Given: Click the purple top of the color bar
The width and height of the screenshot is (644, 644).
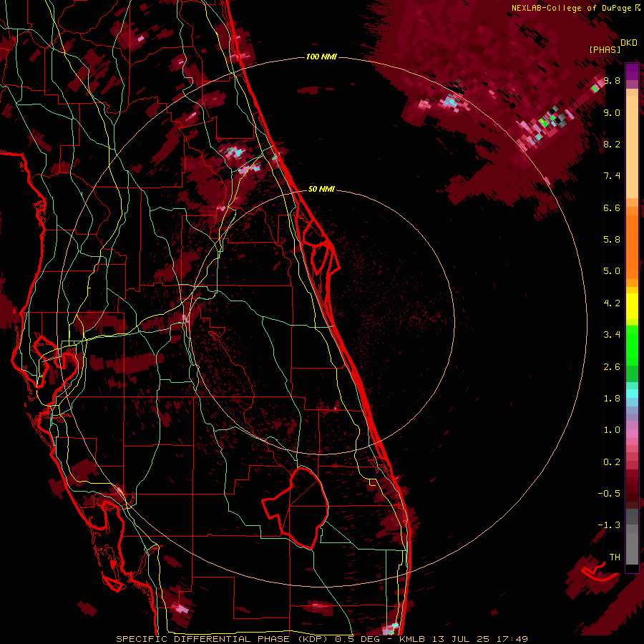Looking at the screenshot, I should tap(632, 72).
